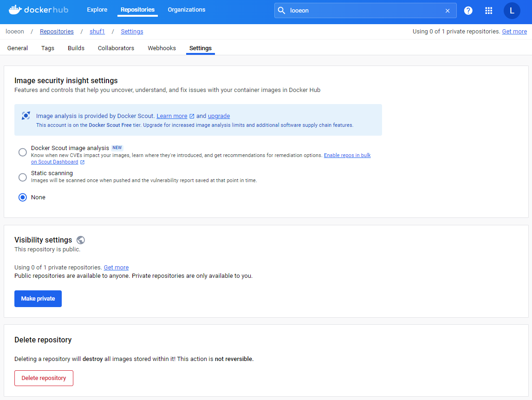
Task: Click the external link icon next to Learn more
Action: pyautogui.click(x=192, y=116)
